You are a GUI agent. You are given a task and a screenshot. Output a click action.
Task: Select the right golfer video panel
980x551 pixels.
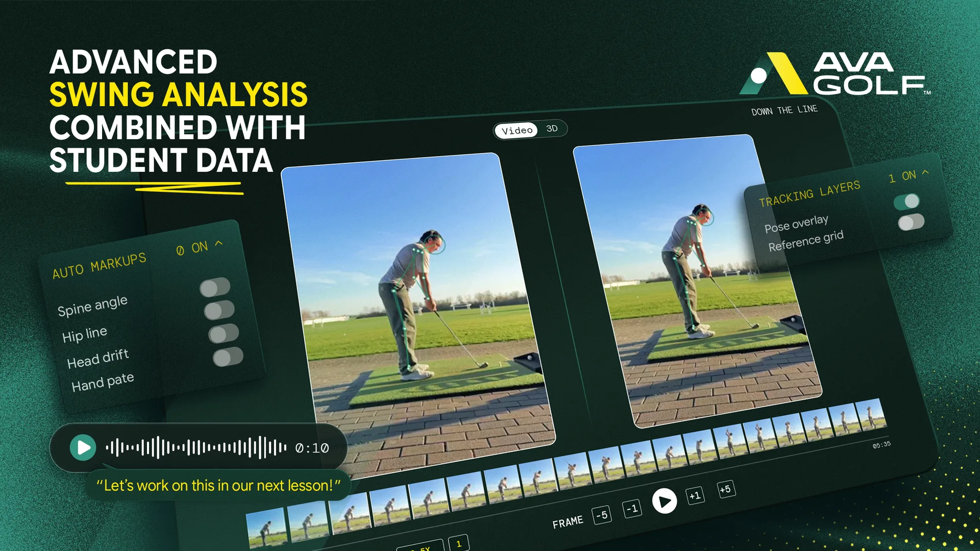697,281
